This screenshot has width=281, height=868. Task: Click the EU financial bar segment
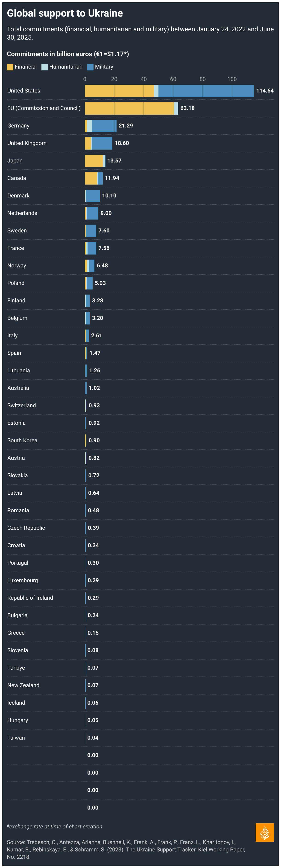click(x=129, y=108)
